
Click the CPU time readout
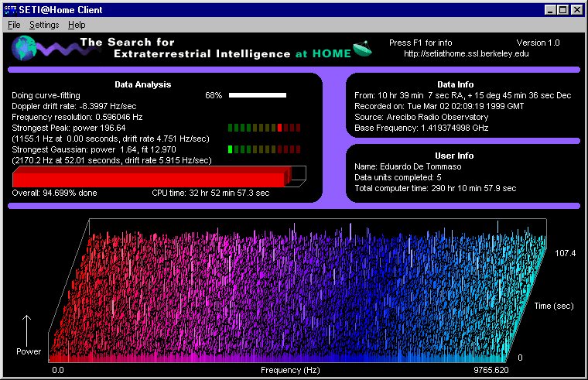210,193
